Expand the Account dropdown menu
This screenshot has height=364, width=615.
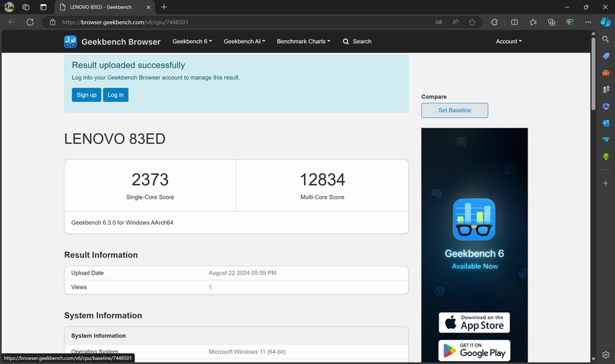click(x=508, y=42)
